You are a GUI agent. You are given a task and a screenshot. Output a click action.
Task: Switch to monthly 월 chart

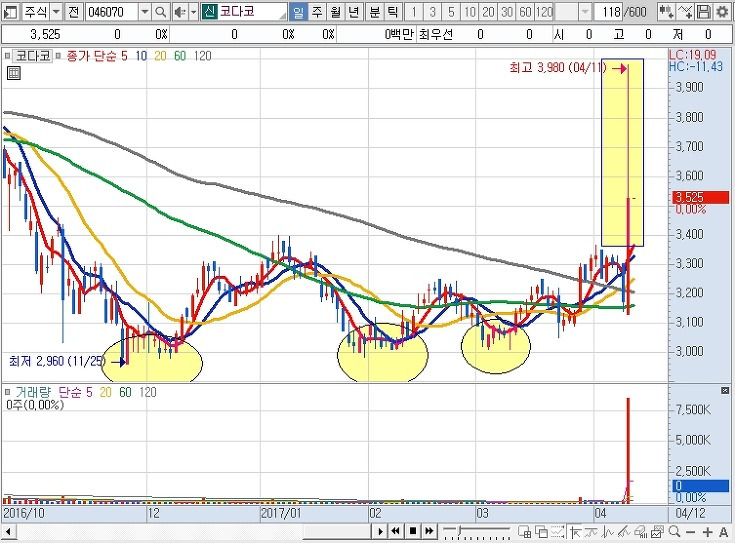[x=335, y=12]
